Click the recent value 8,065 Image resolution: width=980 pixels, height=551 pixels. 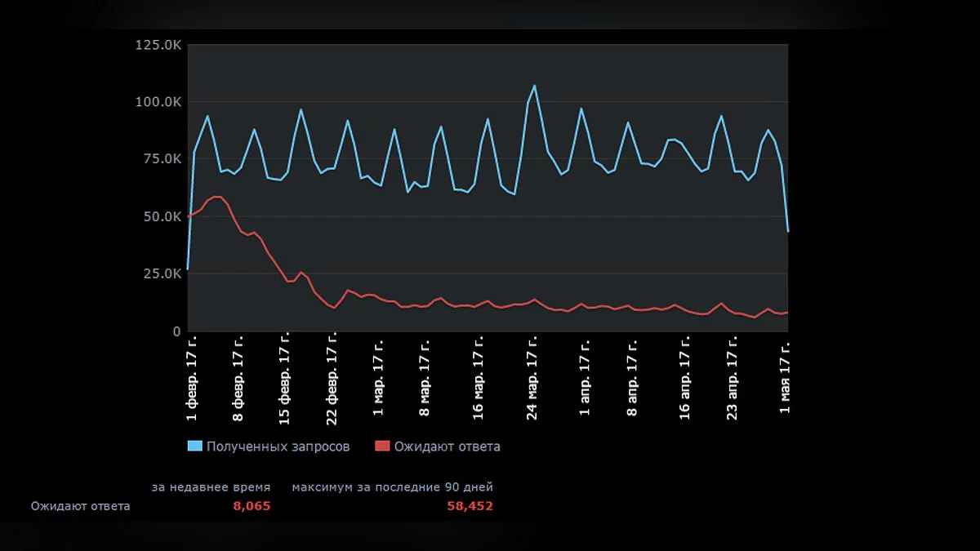(x=252, y=506)
